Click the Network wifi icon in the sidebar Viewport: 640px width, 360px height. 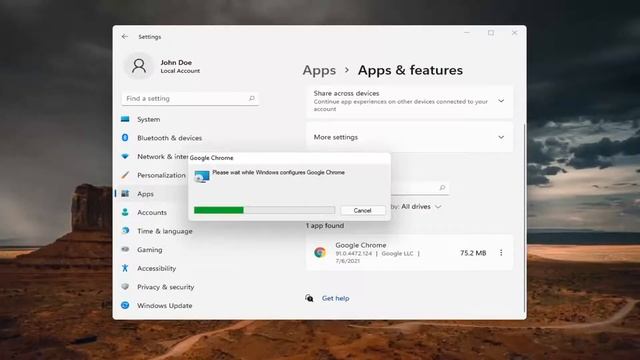coord(125,156)
